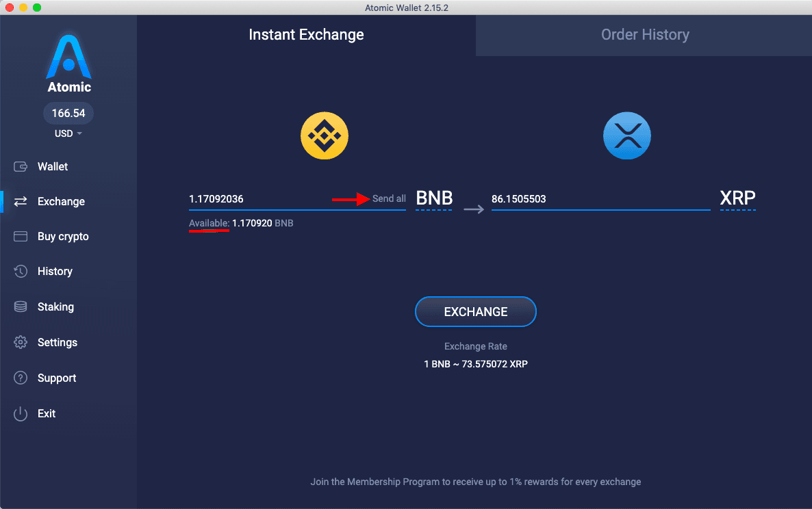812x509 pixels.
Task: Open the History clock icon
Action: point(20,271)
